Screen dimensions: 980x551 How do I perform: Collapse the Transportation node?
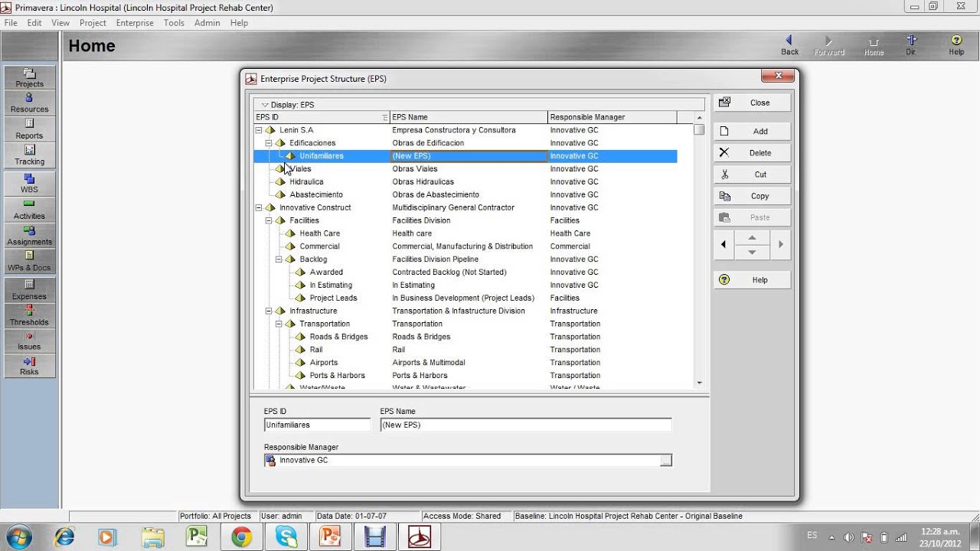pos(279,324)
